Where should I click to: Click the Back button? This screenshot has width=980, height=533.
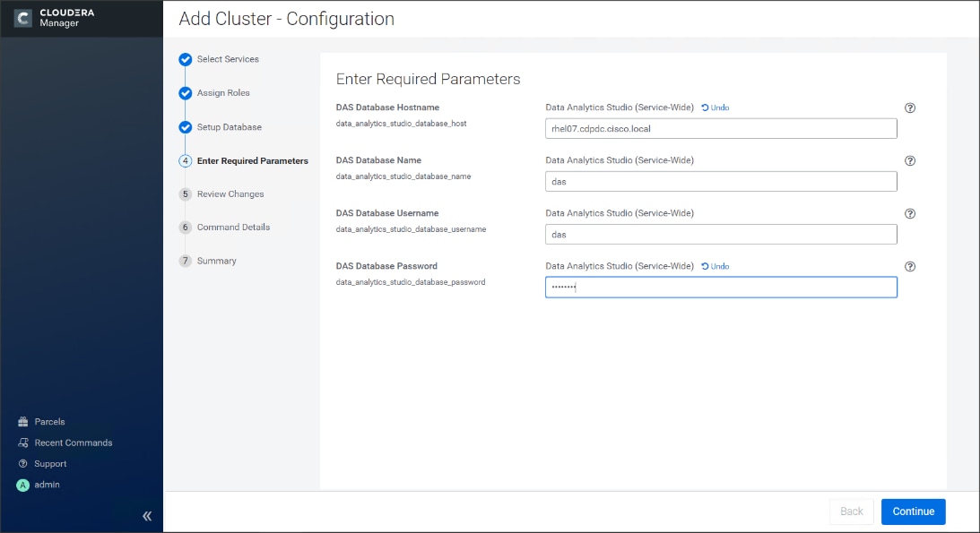[x=851, y=512]
